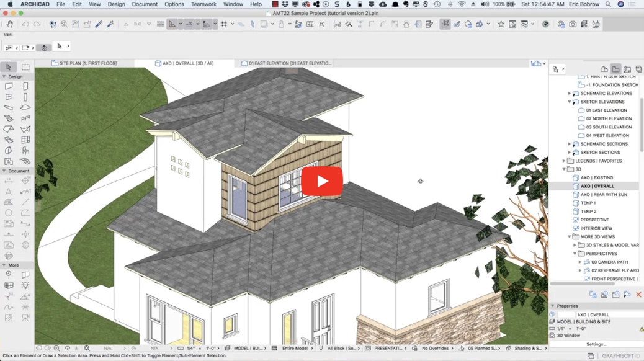Switch to the SITE PLAN tab
This screenshot has width=644, height=361.
click(87, 62)
